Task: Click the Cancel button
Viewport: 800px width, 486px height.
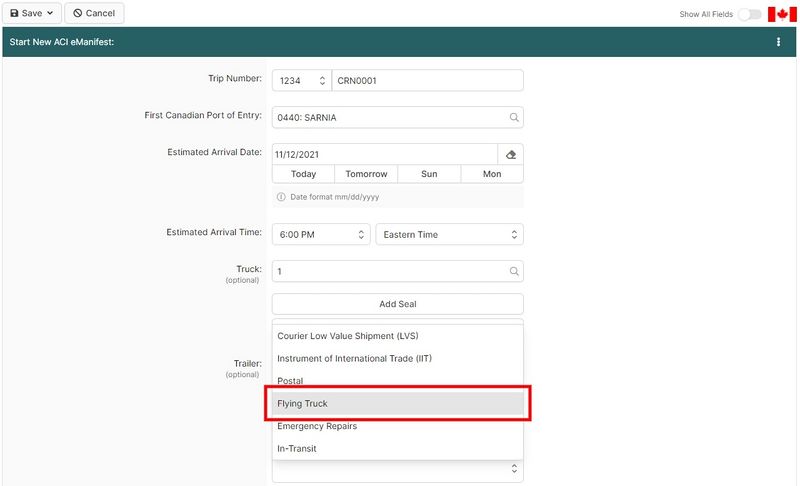Action: [x=94, y=13]
